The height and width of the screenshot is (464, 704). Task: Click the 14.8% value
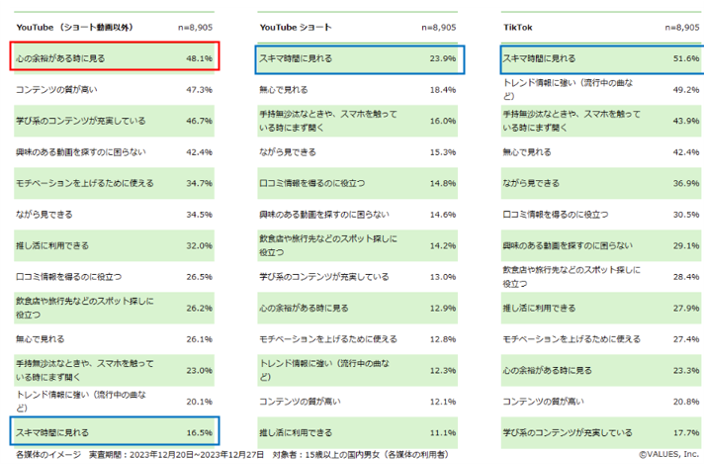[x=443, y=183]
